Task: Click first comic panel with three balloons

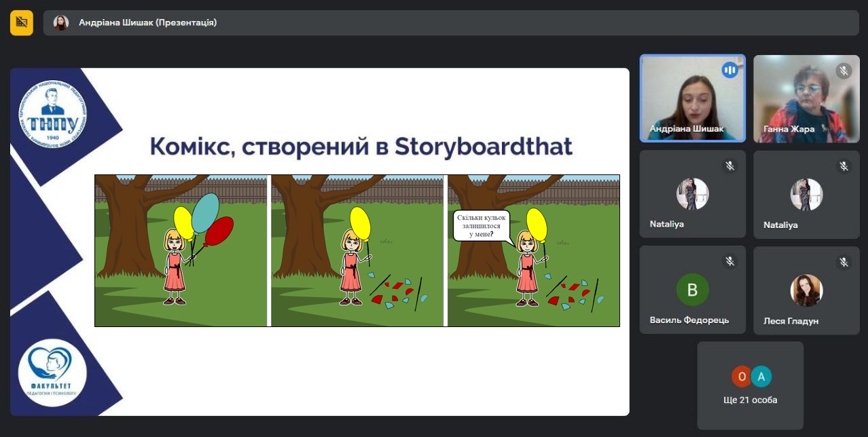Action: pos(181,250)
